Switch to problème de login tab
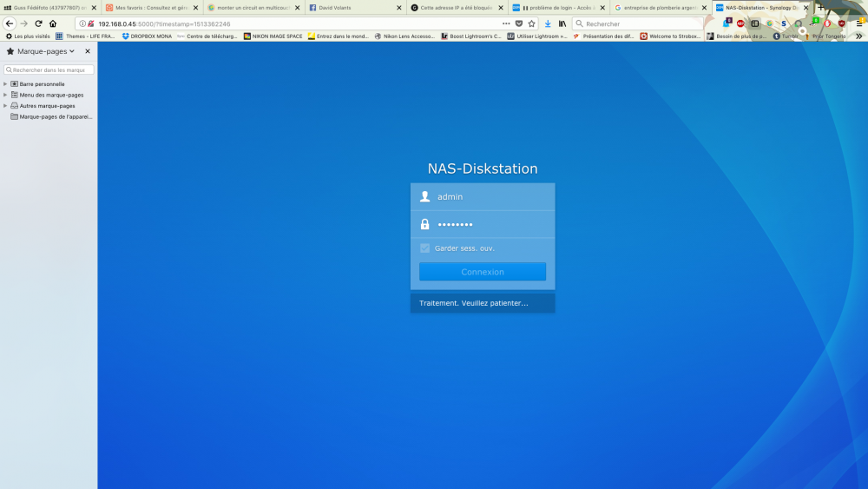The image size is (868, 489). [x=558, y=8]
